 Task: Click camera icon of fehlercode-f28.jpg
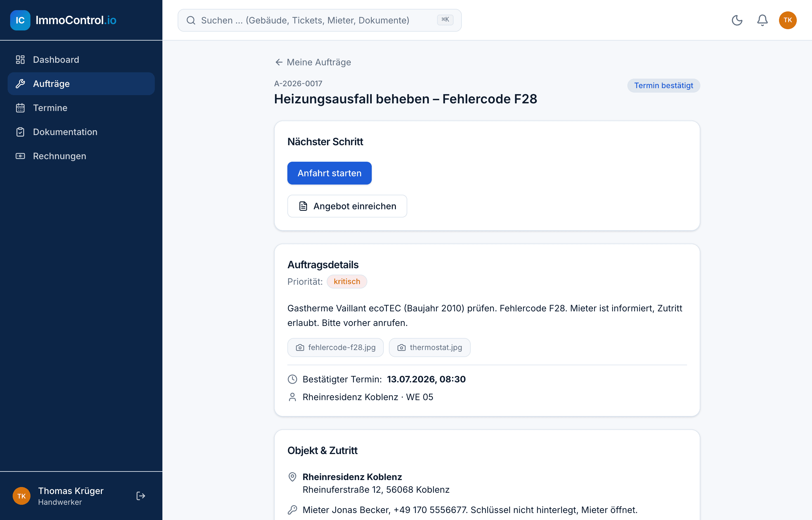pyautogui.click(x=300, y=348)
